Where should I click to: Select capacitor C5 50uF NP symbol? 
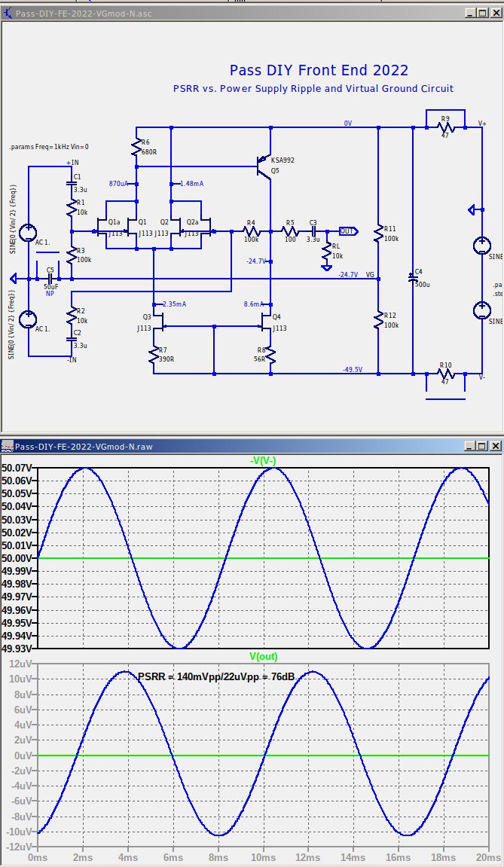point(50,279)
